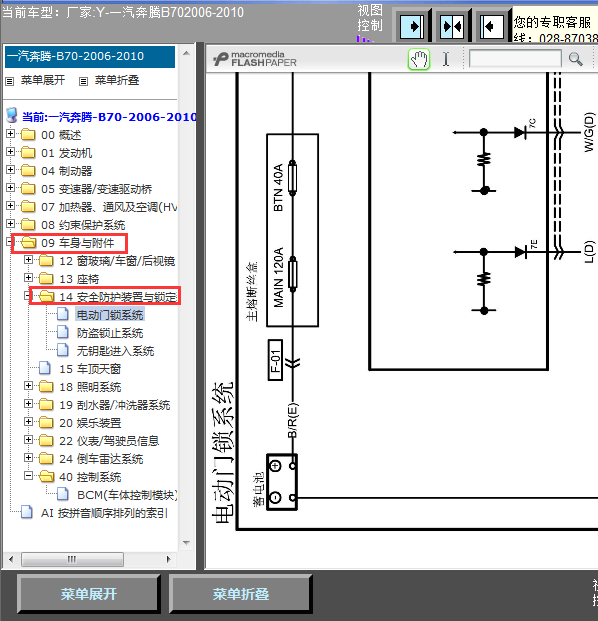The image size is (598, 621).
Task: Click the 当前:一汽奔腾-B70-2006-2010 root link
Action: click(x=109, y=117)
